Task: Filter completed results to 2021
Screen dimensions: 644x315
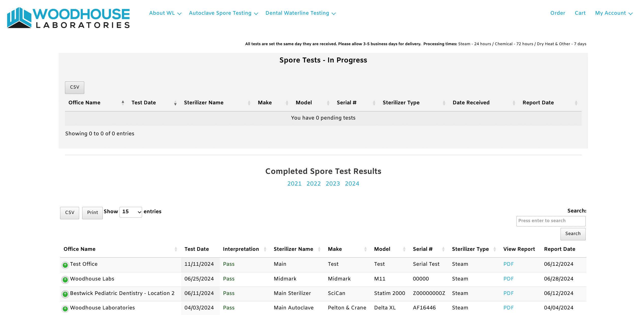Action: pos(294,184)
